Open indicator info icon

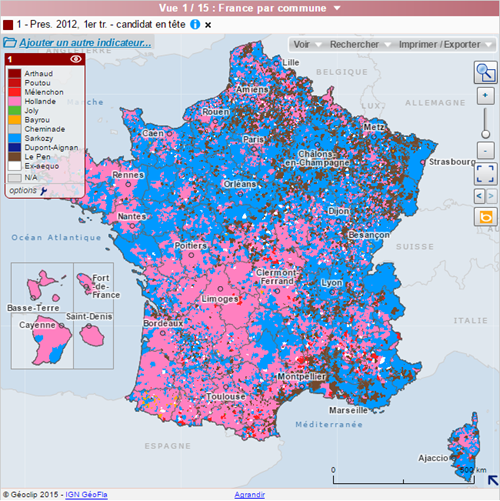(x=195, y=24)
